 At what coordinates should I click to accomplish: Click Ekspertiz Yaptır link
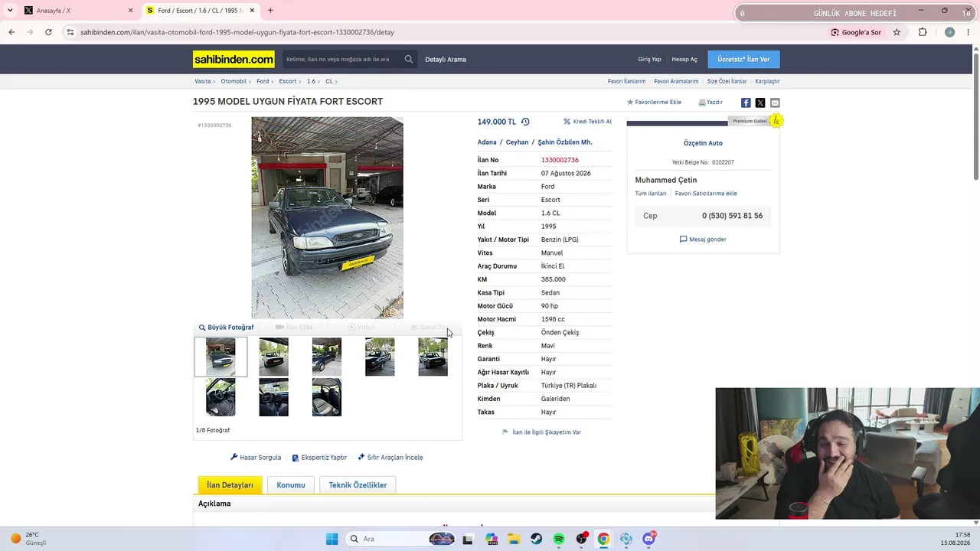point(319,458)
